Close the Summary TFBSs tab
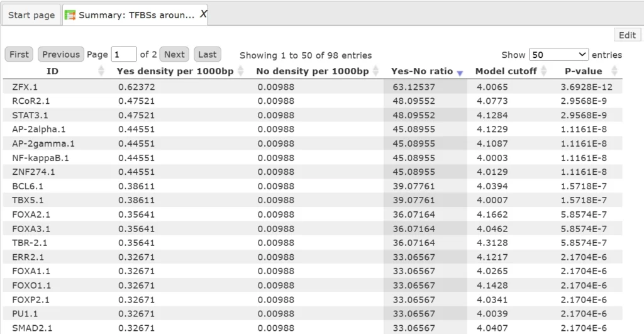 pyautogui.click(x=203, y=14)
